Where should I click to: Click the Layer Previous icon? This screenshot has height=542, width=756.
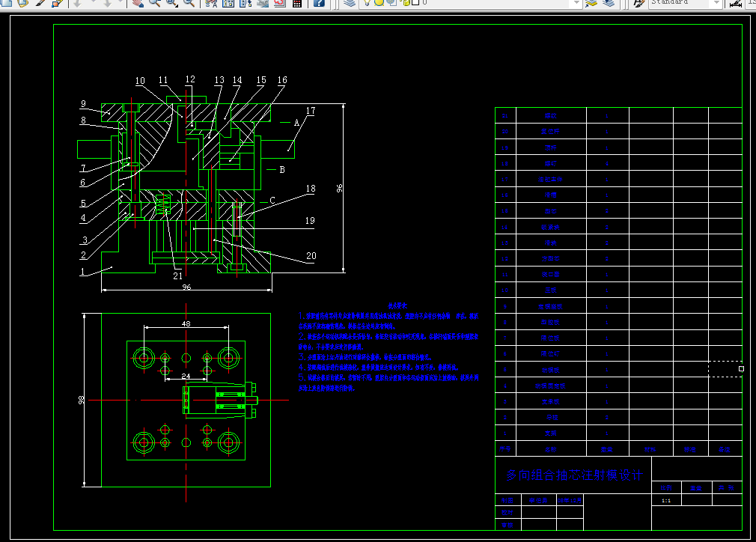(x=609, y=3)
